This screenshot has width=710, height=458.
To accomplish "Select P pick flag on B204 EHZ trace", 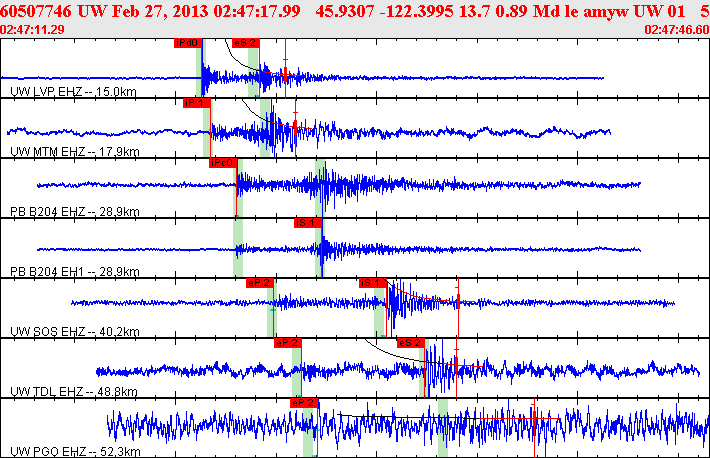I will coord(221,163).
